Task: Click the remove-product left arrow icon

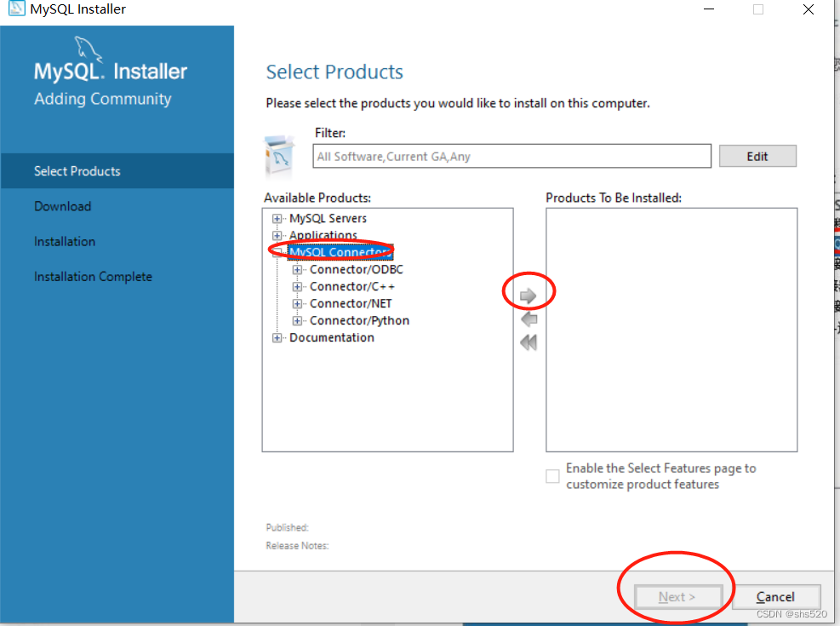Action: tap(529, 319)
